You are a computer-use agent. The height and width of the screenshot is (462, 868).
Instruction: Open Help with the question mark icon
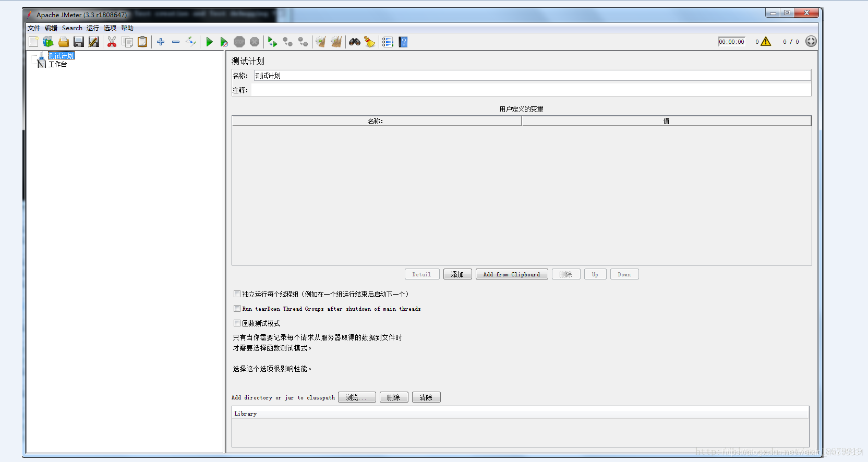point(403,42)
